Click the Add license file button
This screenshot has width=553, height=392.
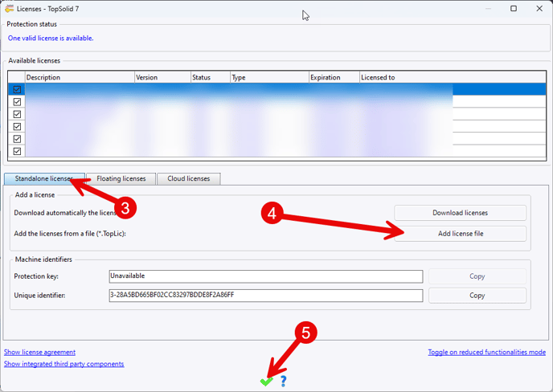[460, 234]
